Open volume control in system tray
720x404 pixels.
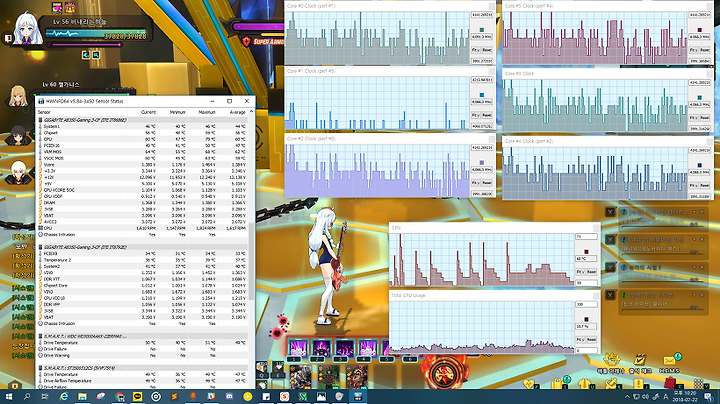645,397
